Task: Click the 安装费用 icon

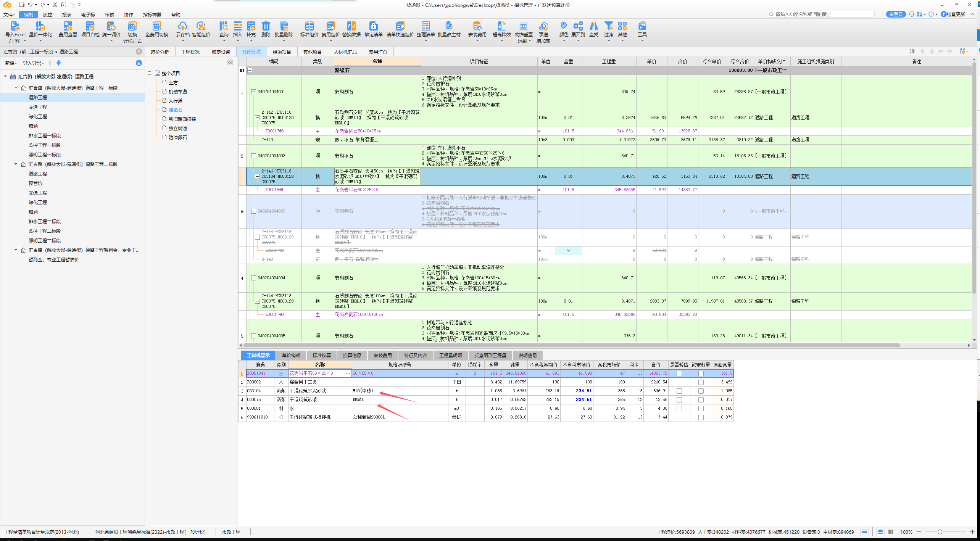Action: click(x=477, y=26)
